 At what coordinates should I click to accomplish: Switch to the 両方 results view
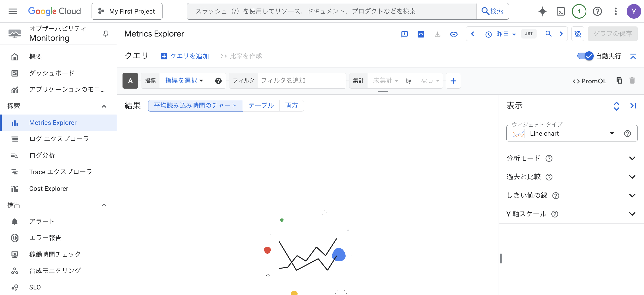pyautogui.click(x=291, y=105)
